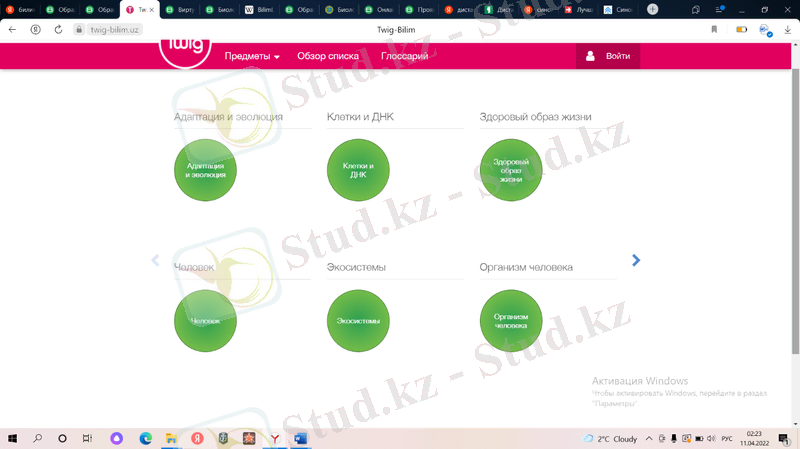
Task: Open Windows search in taskbar
Action: point(38,438)
